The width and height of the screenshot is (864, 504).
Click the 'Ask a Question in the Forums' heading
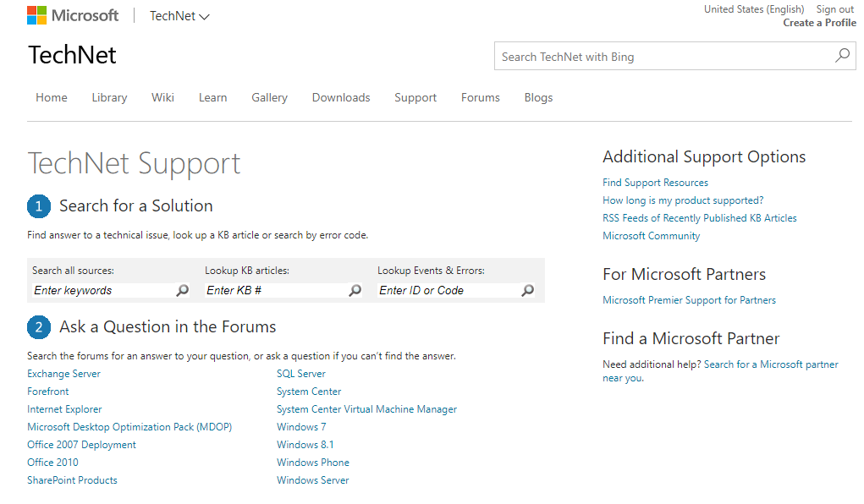168,326
